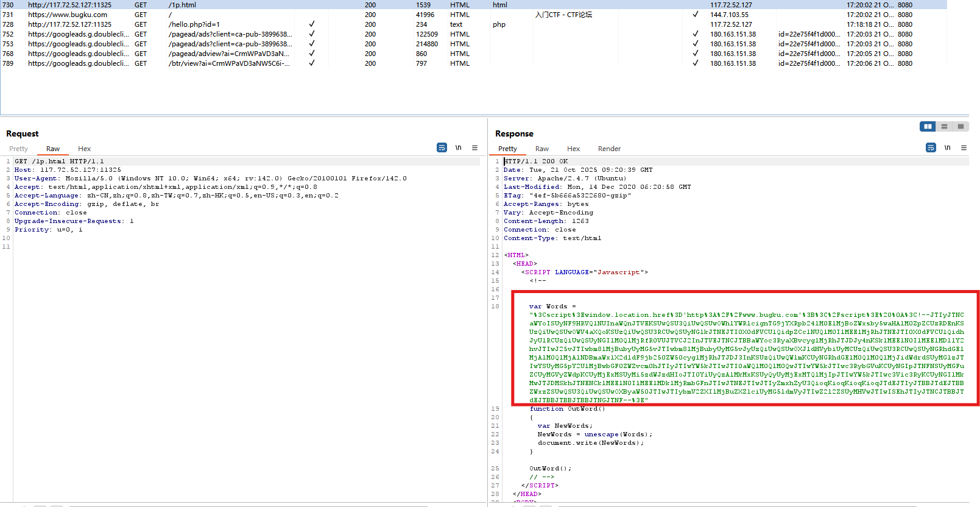Viewport: 980px width, 507px height.
Task: Click the GET /1p.html HTTP/1.1 request line
Action: point(59,161)
